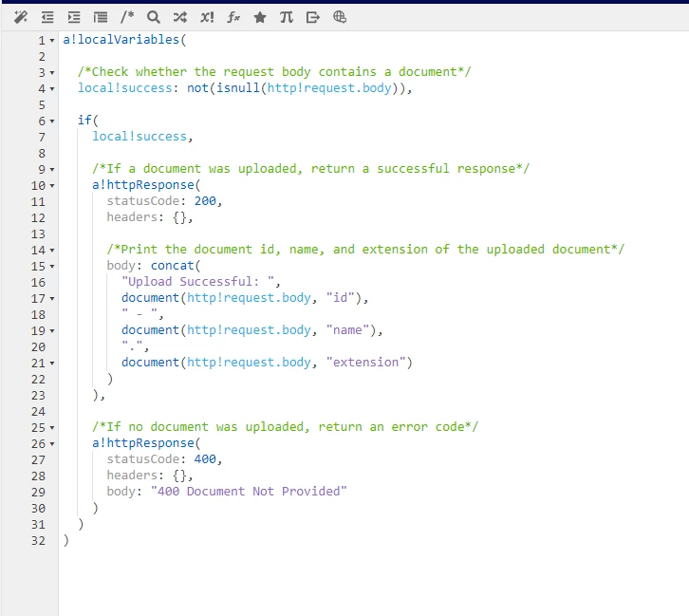Collapse the if( block at line 6
Screen dimensions: 689x616
pyautogui.click(x=52, y=121)
